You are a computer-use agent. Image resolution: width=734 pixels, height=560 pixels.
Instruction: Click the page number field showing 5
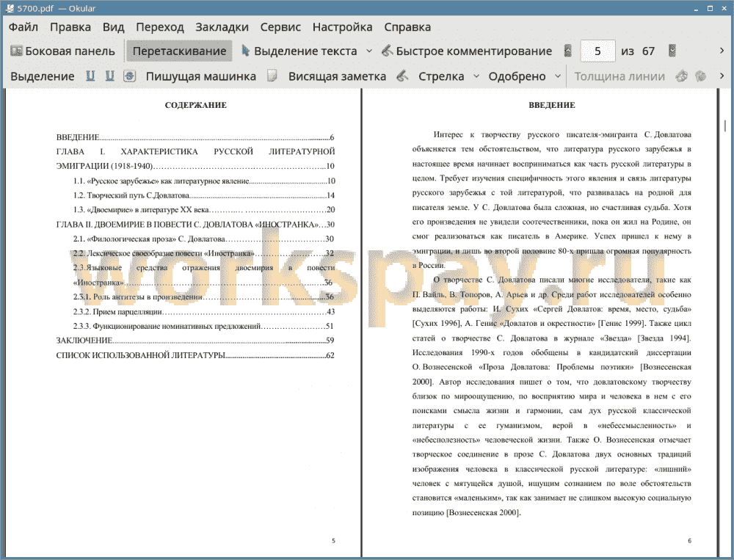pos(597,51)
